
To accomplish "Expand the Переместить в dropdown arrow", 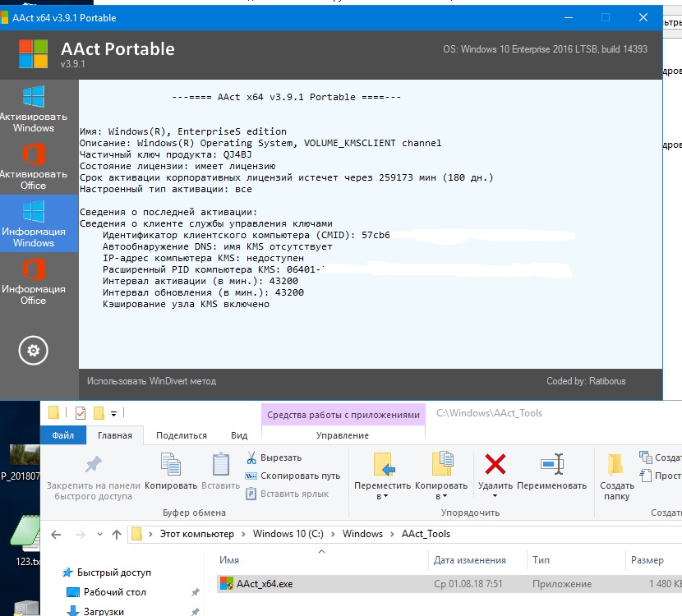I will coord(385,496).
